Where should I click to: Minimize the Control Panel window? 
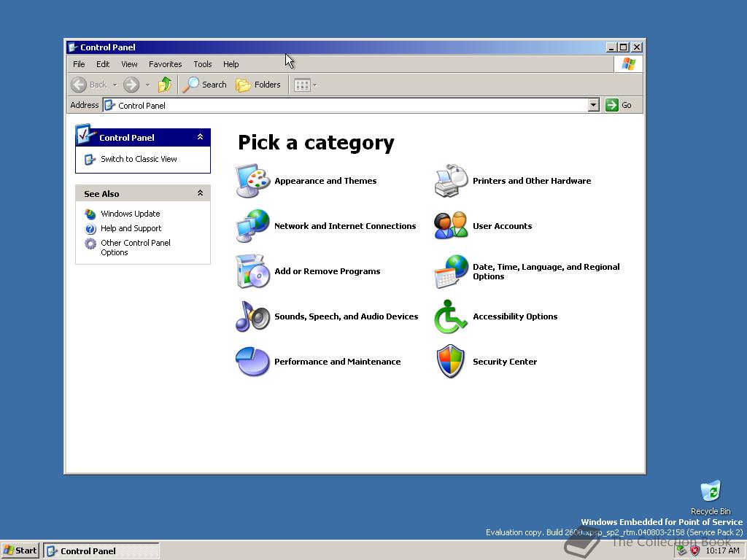(612, 47)
